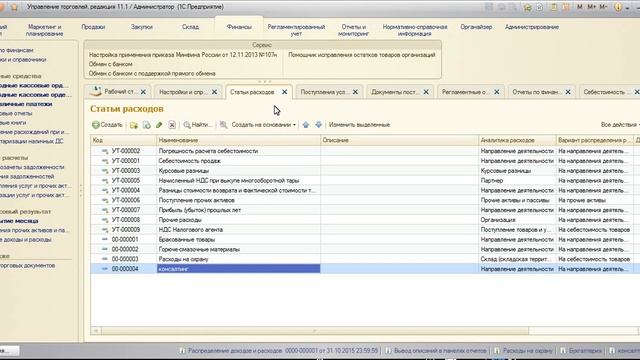Open the Органайзер section

point(476,27)
